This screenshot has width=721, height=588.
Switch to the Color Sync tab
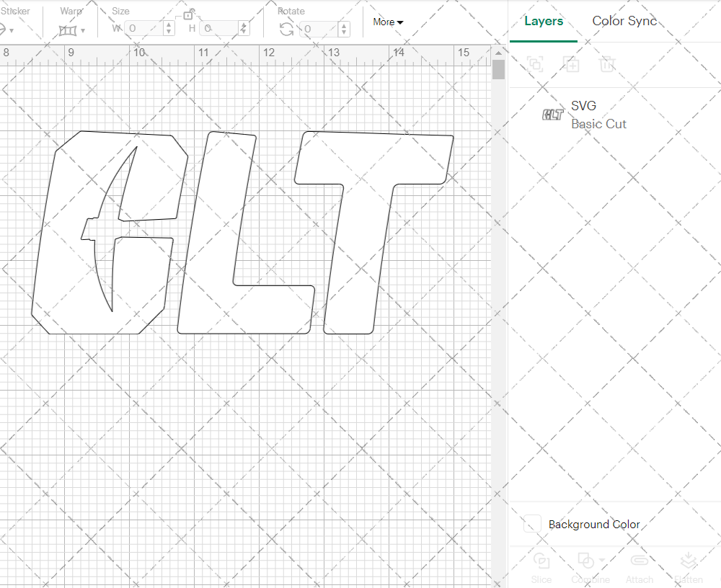tap(624, 21)
